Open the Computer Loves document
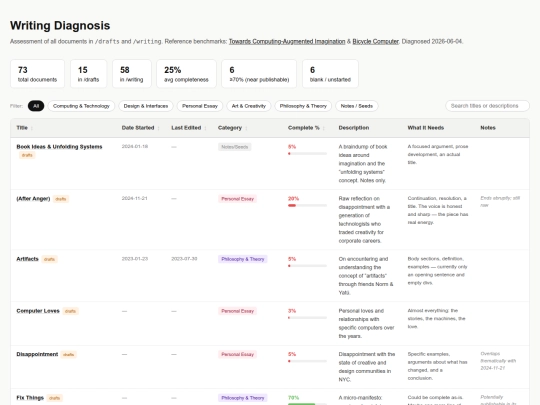540x405 pixels. point(38,311)
